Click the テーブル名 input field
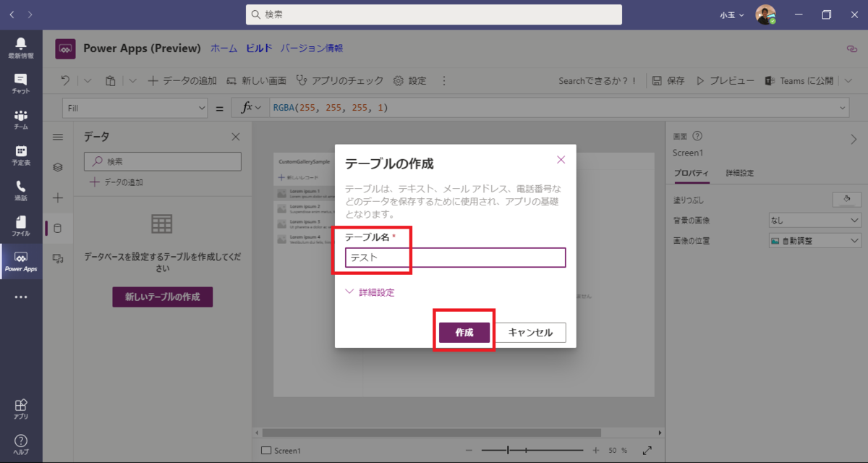 point(456,258)
